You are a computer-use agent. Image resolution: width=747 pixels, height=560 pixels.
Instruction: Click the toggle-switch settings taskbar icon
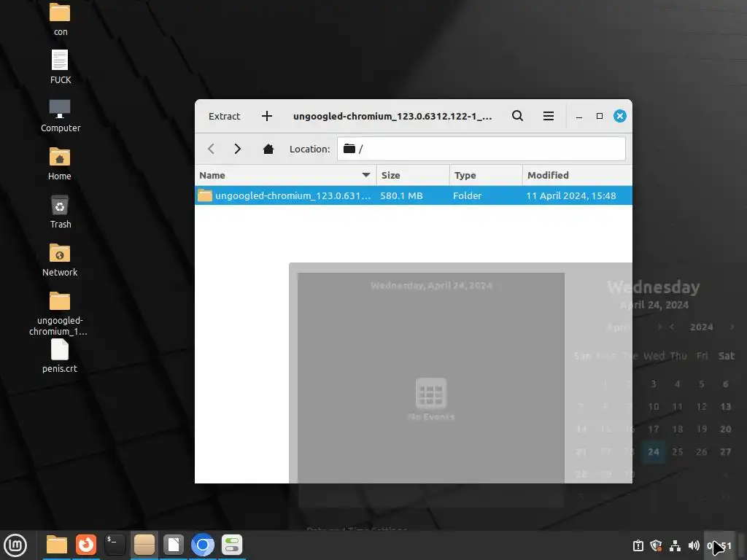[232, 545]
